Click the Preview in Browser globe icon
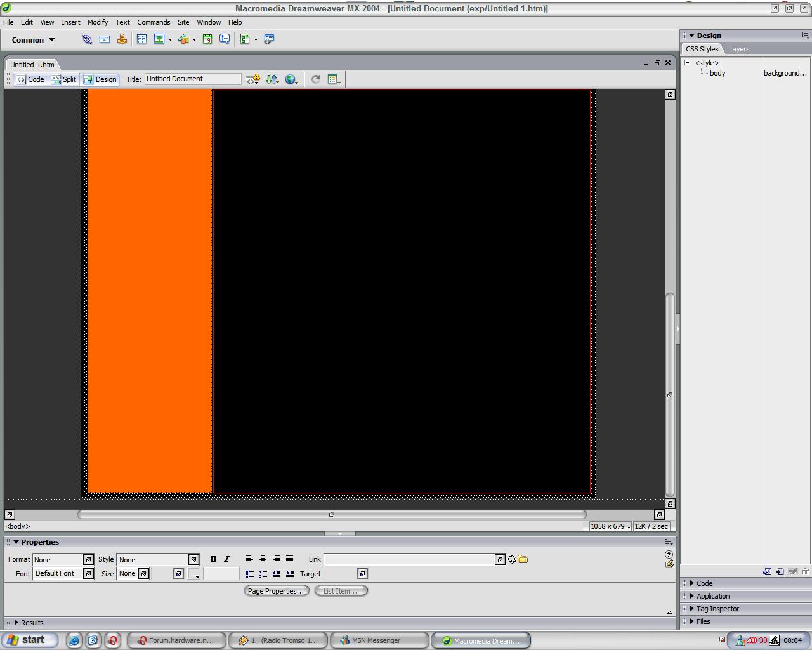 tap(291, 79)
